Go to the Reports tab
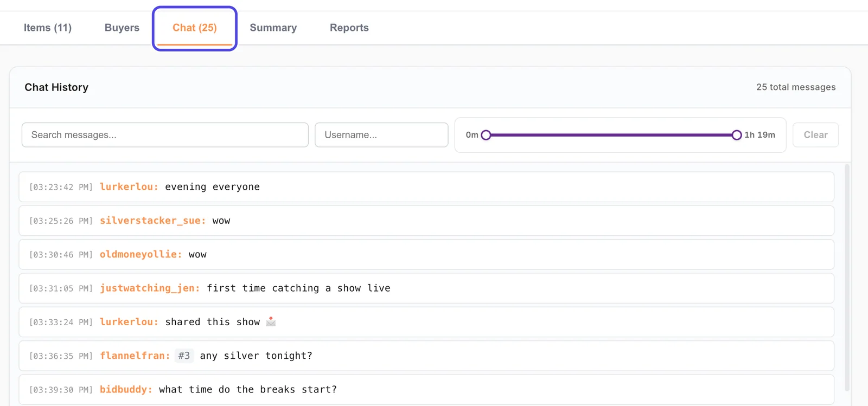This screenshot has height=406, width=868. (349, 28)
